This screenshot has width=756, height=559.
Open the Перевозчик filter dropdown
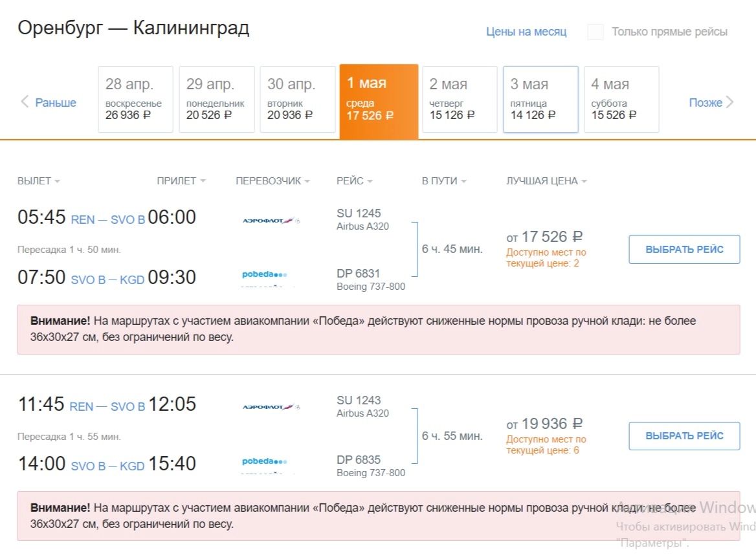(x=272, y=181)
